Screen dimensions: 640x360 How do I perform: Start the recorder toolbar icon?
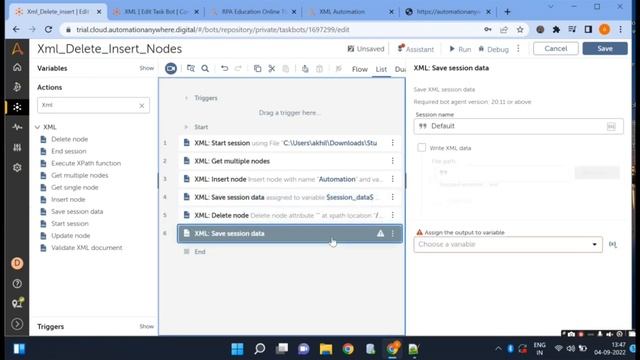(x=171, y=69)
